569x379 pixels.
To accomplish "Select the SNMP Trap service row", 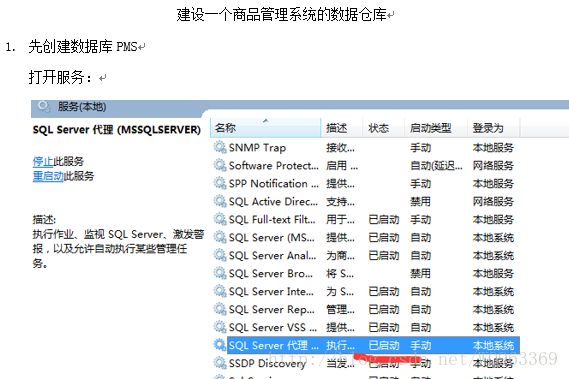I will click(x=366, y=147).
